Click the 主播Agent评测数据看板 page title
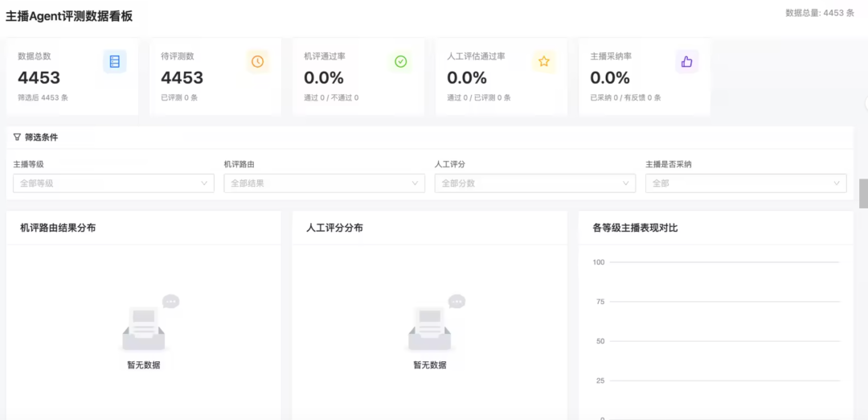 click(x=69, y=16)
